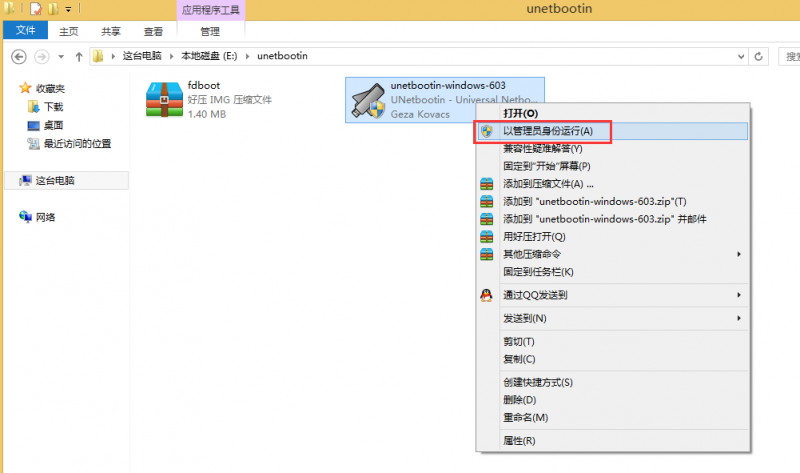Click the archive icon beside 并邮件 entry
The width and height of the screenshot is (800, 473).
(487, 219)
